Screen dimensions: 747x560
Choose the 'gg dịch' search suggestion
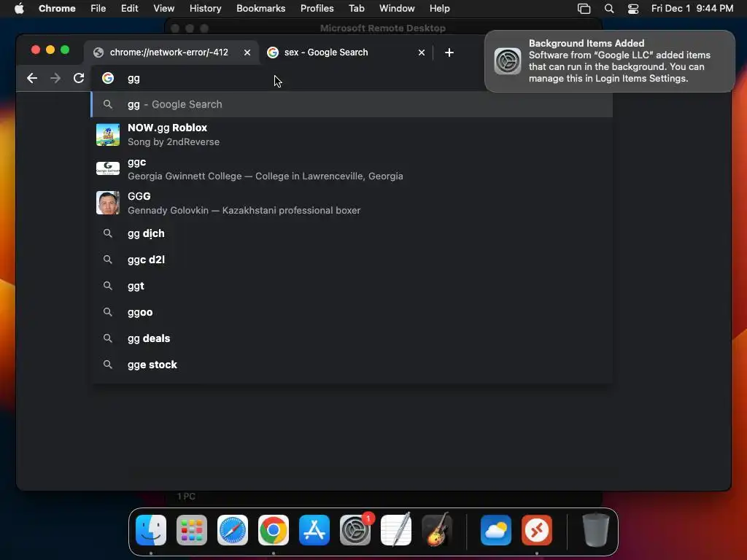(x=352, y=233)
